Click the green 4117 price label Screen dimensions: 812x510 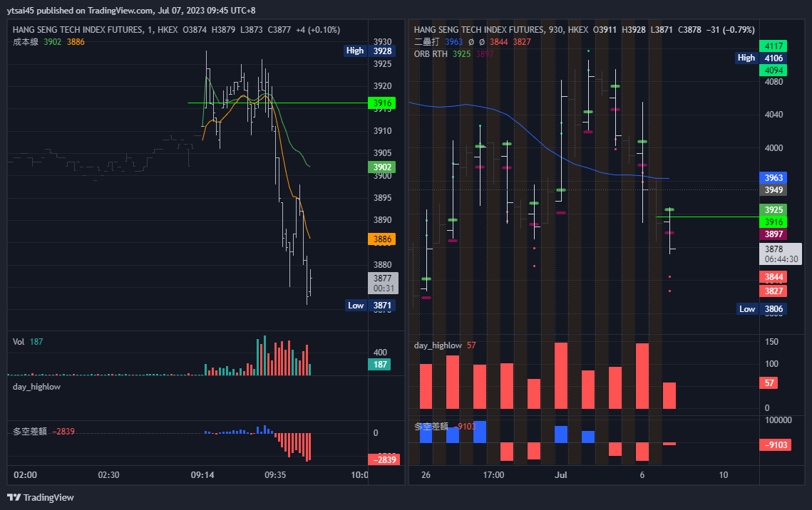point(774,46)
